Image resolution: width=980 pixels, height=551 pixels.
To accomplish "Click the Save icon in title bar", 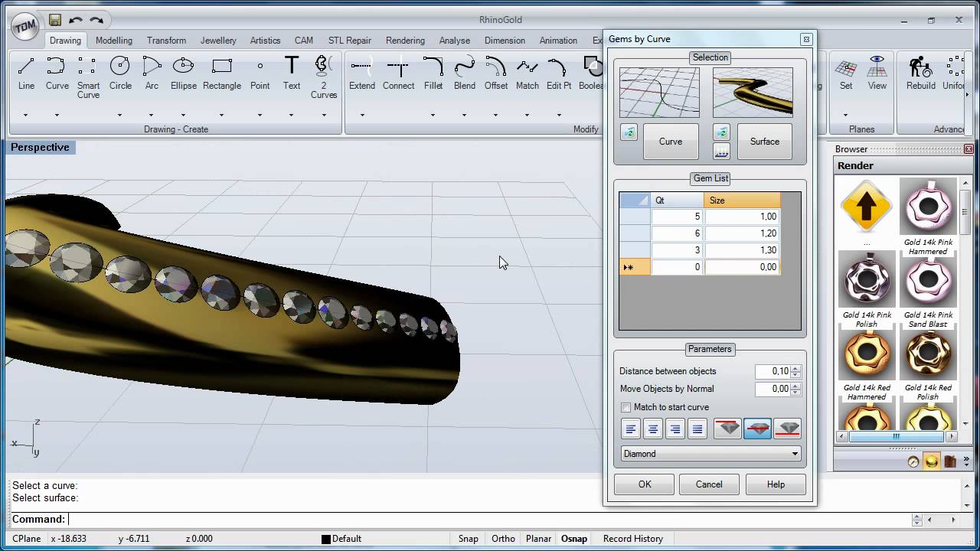I will (x=54, y=20).
